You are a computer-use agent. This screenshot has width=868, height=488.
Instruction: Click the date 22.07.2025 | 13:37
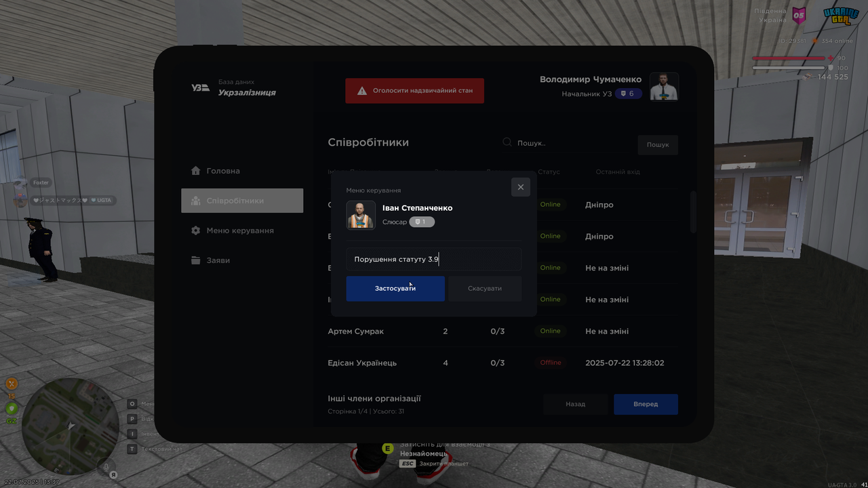click(33, 482)
